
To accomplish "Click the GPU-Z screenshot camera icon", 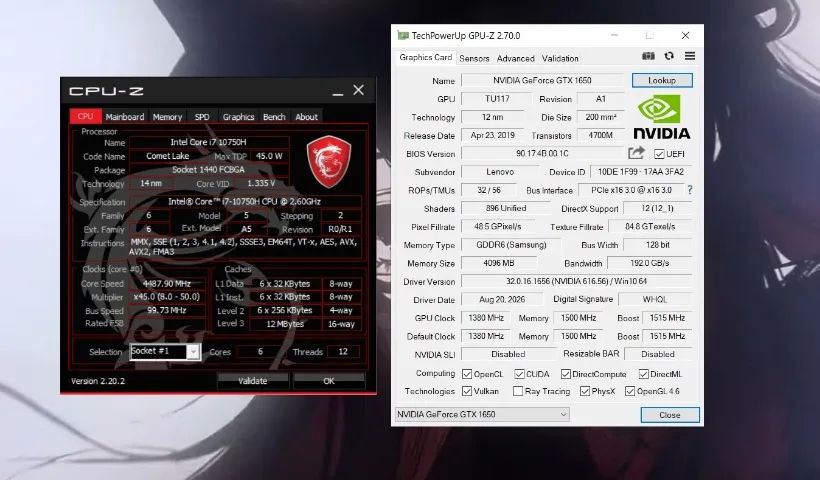I will (648, 56).
